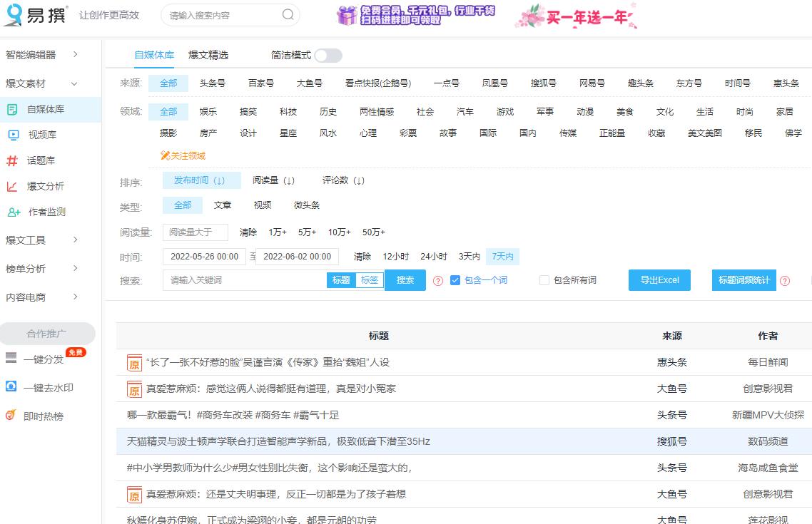
Task: Select the 话题库 hashtag icon
Action: (x=12, y=160)
